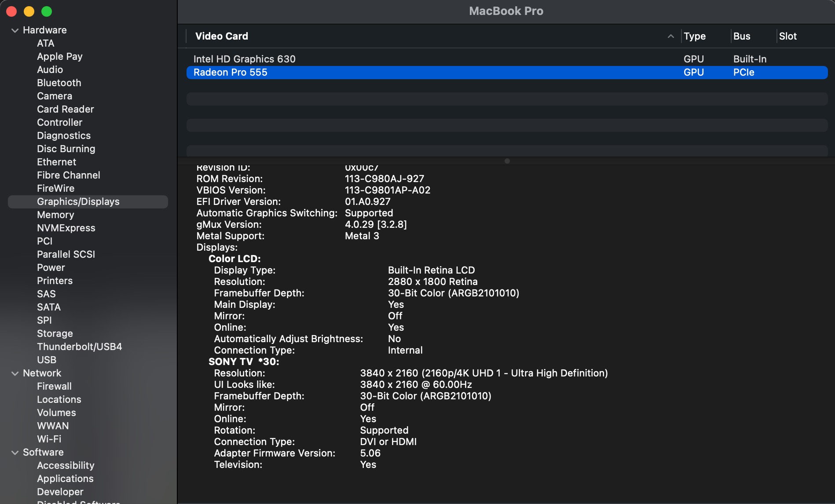
Task: Select the Hardware category label
Action: pos(45,30)
